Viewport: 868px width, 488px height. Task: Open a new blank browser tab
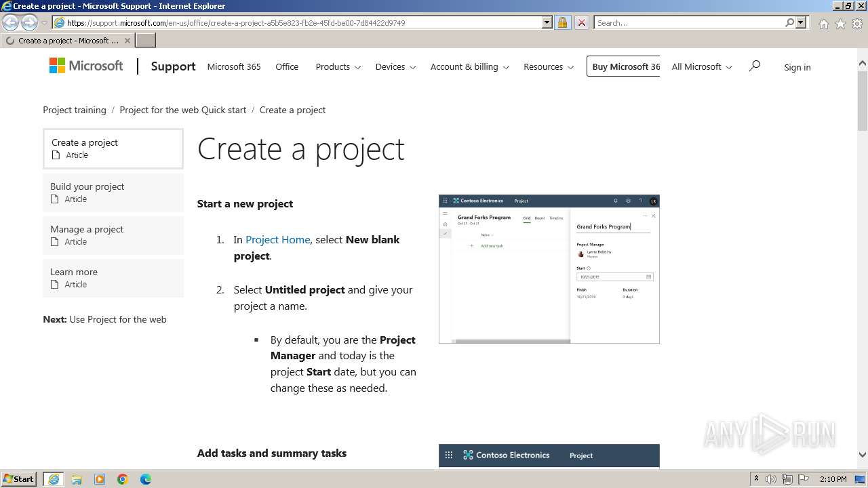tap(146, 40)
